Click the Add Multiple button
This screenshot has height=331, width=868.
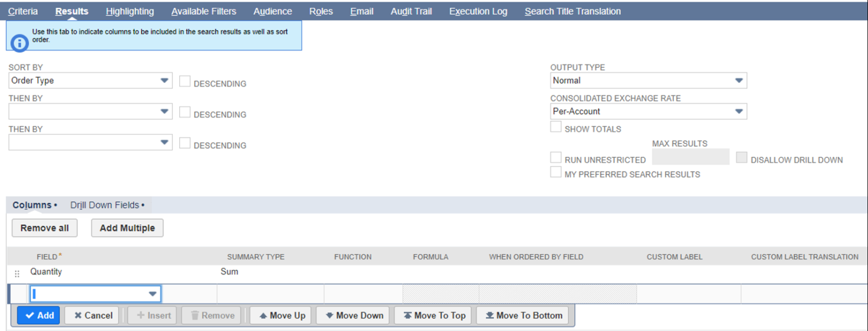(x=127, y=228)
